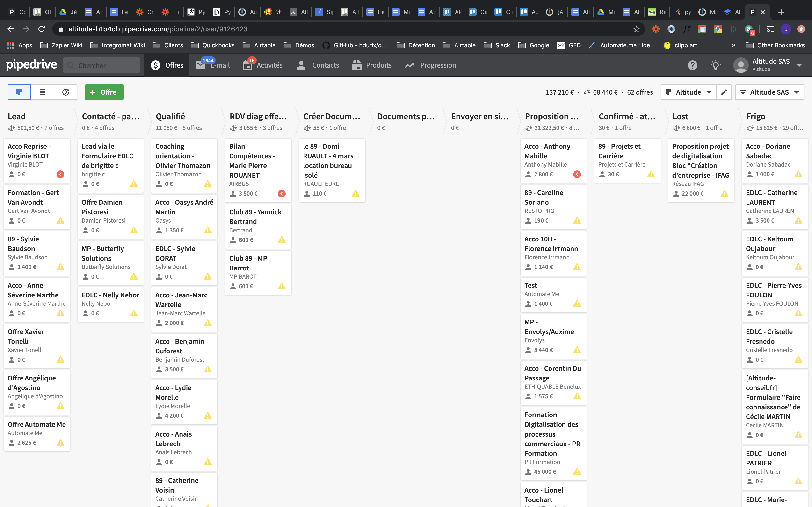Click the edit pipeline pencil icon
The image size is (812, 507).
(x=724, y=92)
